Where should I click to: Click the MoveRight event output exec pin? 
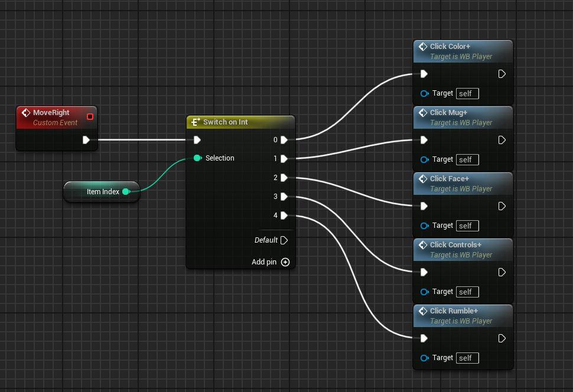(86, 140)
